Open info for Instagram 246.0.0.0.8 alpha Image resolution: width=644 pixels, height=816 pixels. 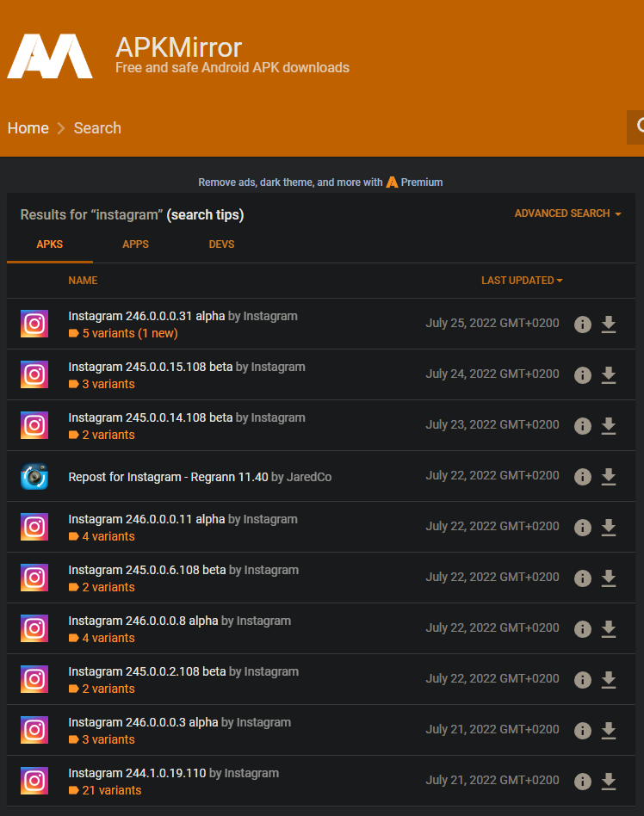click(583, 628)
